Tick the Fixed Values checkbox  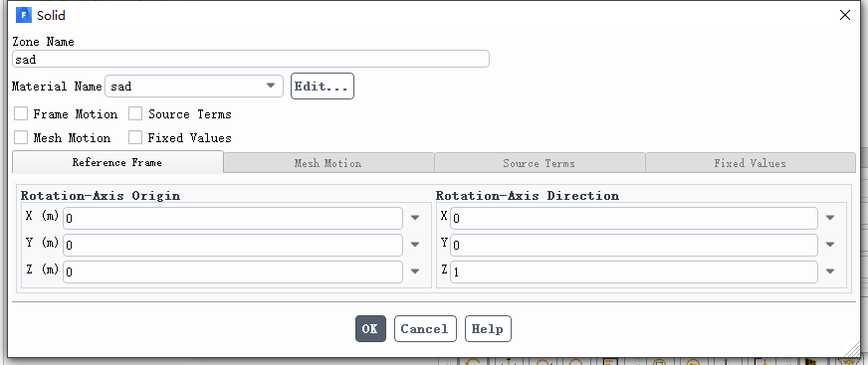click(x=135, y=137)
